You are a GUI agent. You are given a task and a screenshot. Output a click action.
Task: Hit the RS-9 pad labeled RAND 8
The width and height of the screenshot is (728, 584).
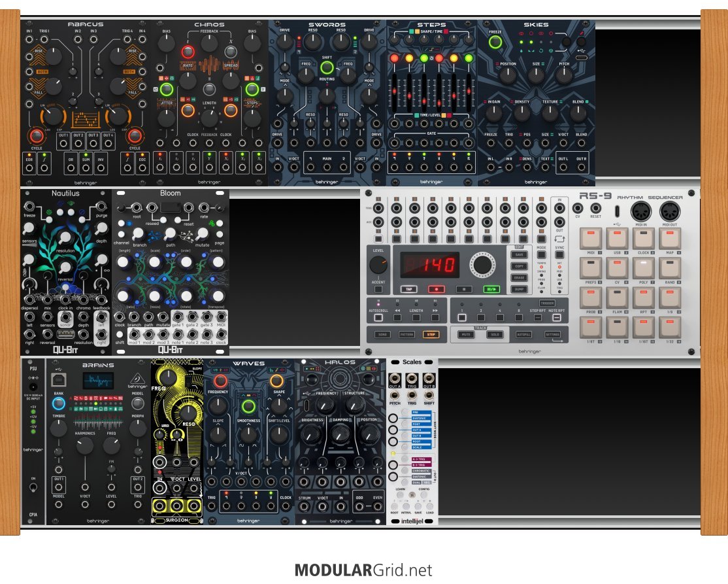tap(670, 268)
